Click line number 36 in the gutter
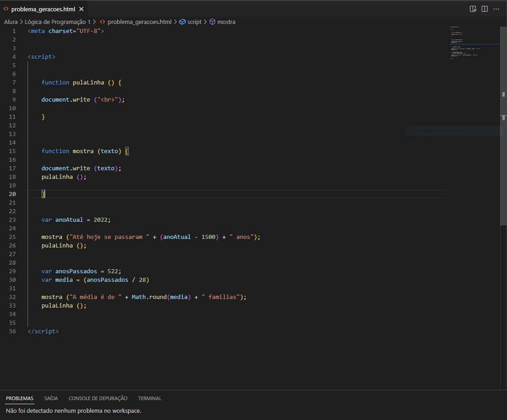This screenshot has width=507, height=420. tap(12, 331)
